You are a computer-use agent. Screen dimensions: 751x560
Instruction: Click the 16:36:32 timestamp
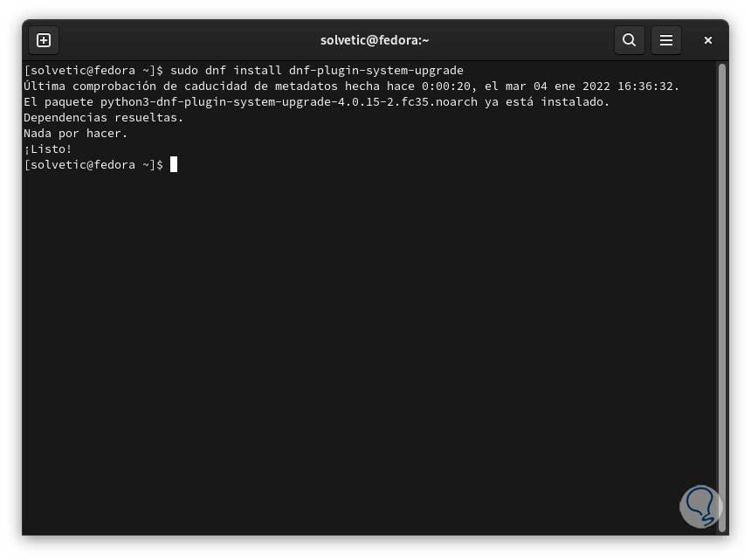(647, 86)
